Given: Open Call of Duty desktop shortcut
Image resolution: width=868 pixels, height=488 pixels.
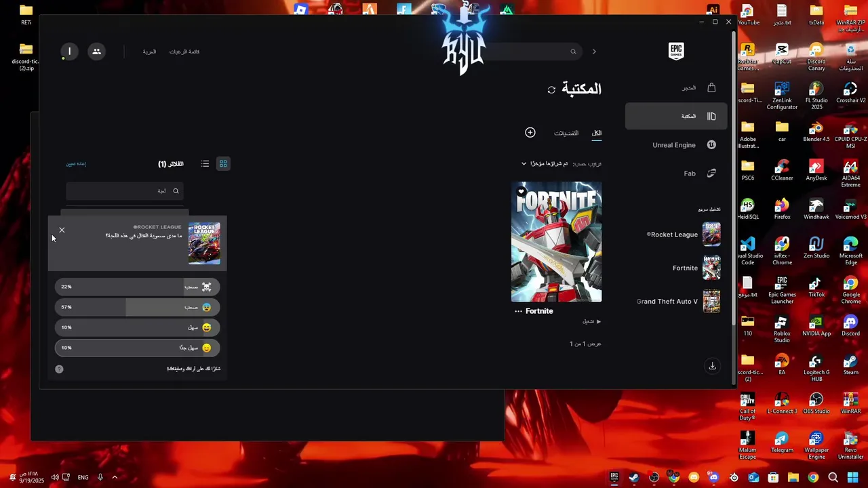Looking at the screenshot, I should pos(747,406).
